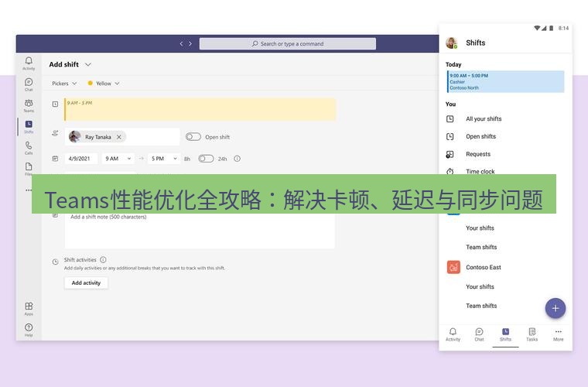The width and height of the screenshot is (588, 387).
Task: Click the 4/9/2021 date field
Action: pos(81,159)
